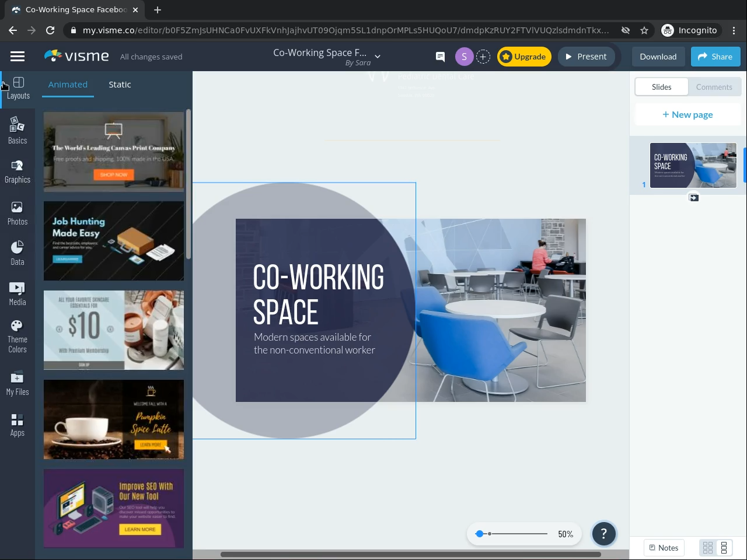Click the layouts panel vertical scrollbar
747x560 pixels.
point(189,184)
